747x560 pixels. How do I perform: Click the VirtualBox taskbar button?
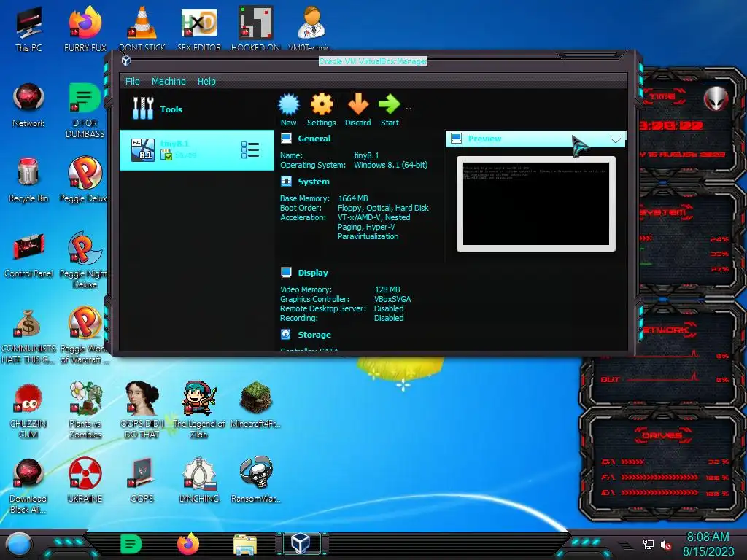[301, 543]
